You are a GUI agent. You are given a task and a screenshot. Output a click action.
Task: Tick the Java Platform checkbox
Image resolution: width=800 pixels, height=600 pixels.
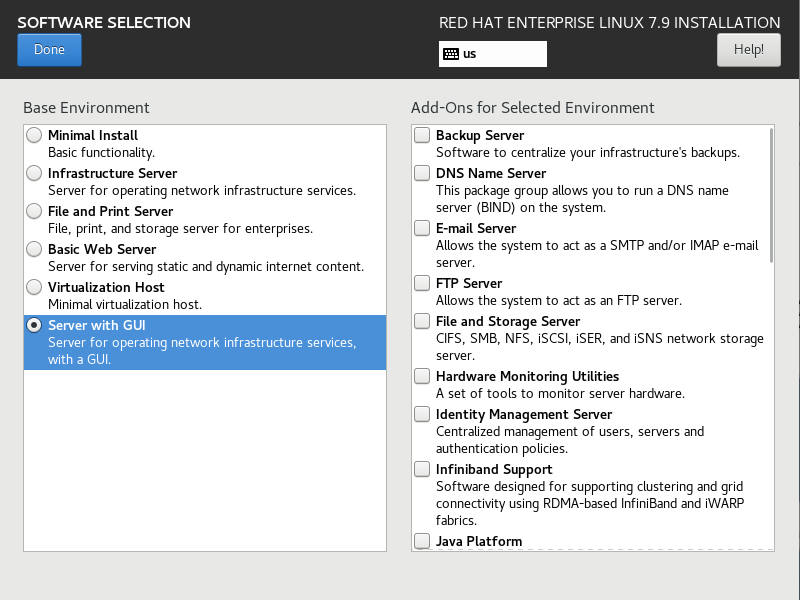423,541
